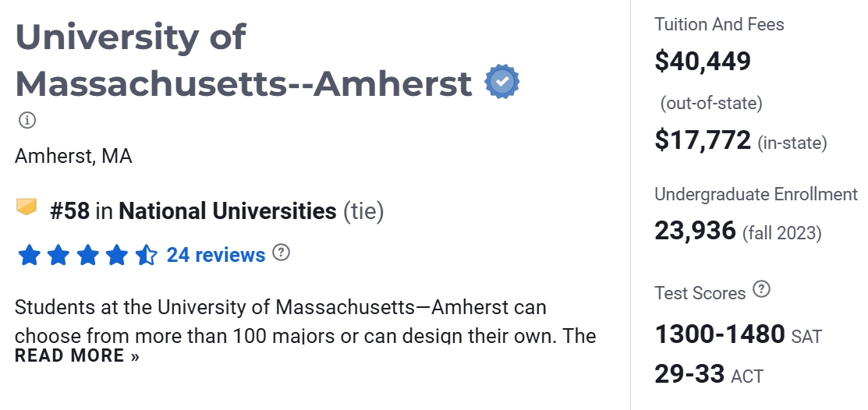The width and height of the screenshot is (868, 410).
Task: Click the help icon beside 24 reviews
Action: (282, 253)
